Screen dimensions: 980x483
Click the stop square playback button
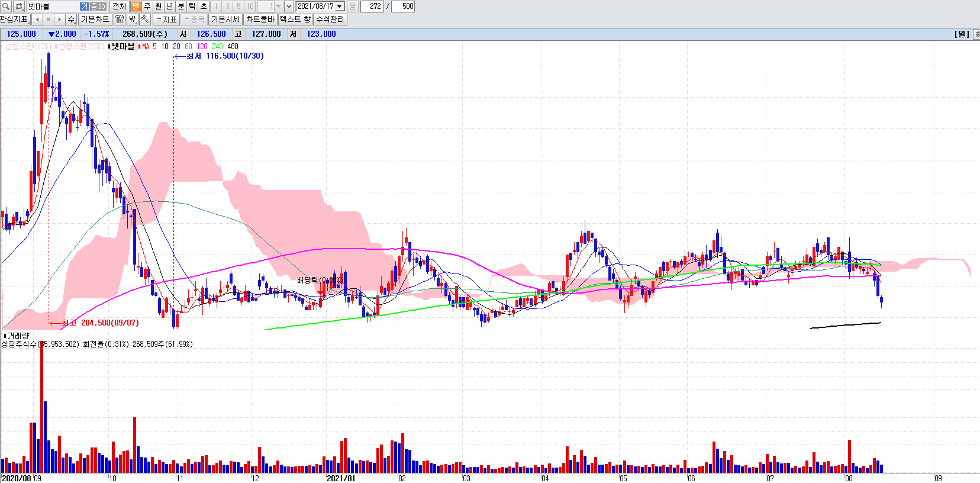point(49,20)
